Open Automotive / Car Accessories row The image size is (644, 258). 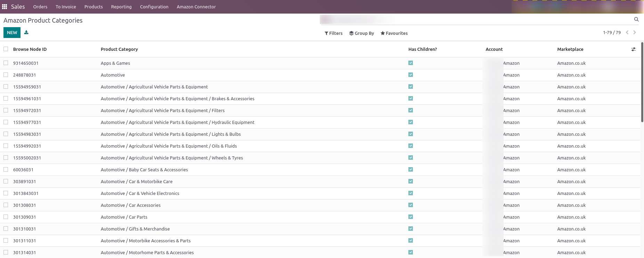pyautogui.click(x=131, y=205)
